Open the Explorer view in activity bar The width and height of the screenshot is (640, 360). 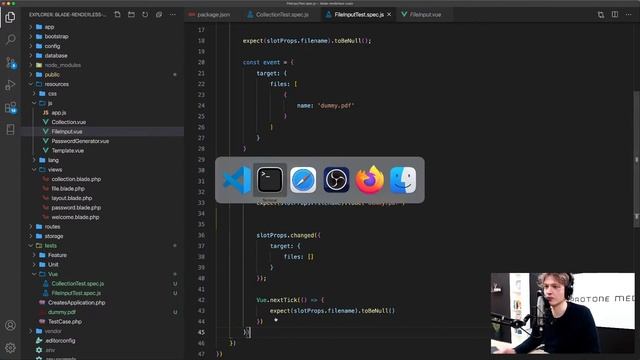(x=10, y=17)
